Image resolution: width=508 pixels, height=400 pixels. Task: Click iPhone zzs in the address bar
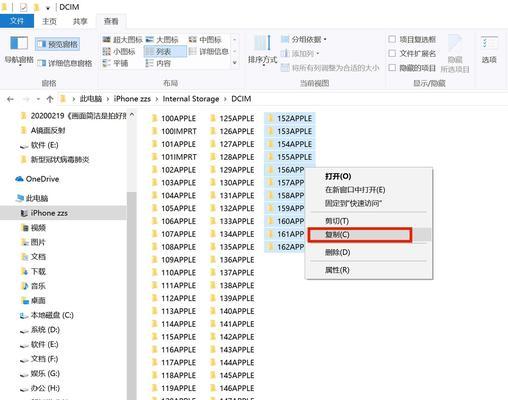pos(132,99)
